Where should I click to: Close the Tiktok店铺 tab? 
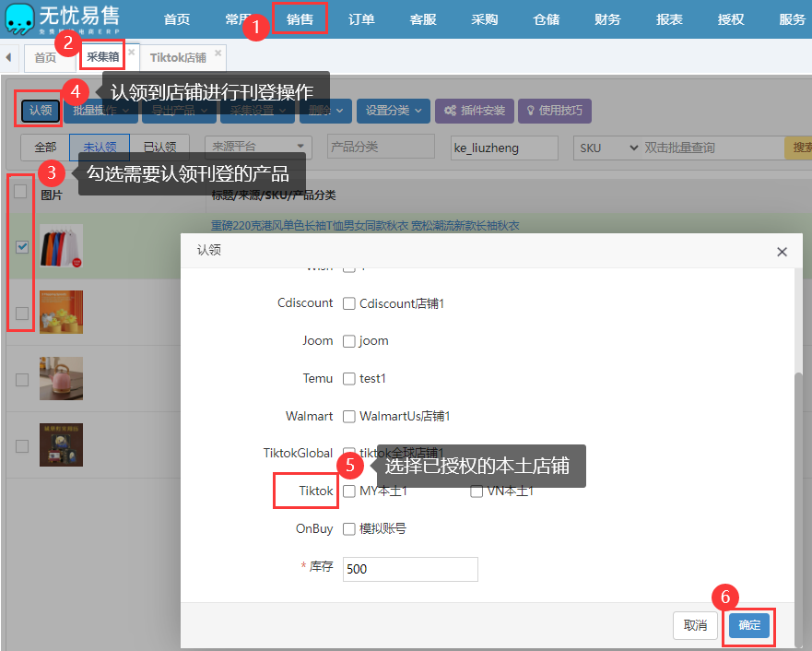pos(218,53)
